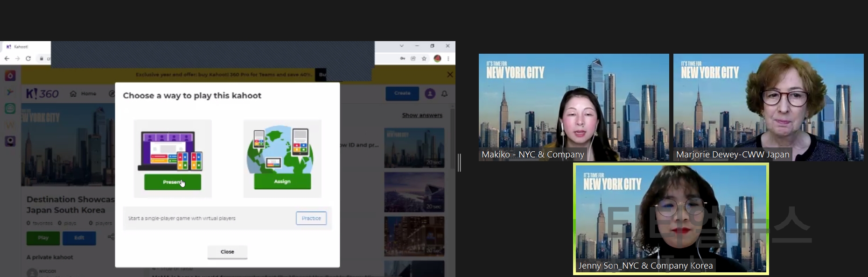Screen dimensions: 868x277
Task: Open the third question thumbnail with night lights
Action: (x=414, y=236)
